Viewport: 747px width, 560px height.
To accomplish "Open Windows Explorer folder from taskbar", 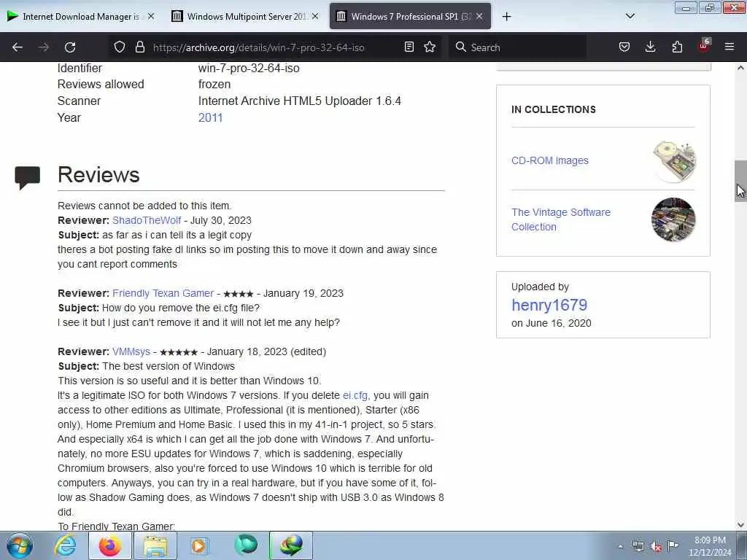I will click(156, 545).
